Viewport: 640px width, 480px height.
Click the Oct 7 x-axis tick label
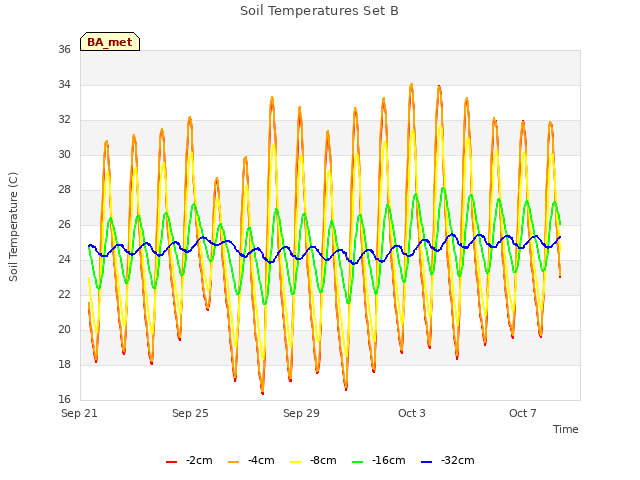tap(523, 413)
